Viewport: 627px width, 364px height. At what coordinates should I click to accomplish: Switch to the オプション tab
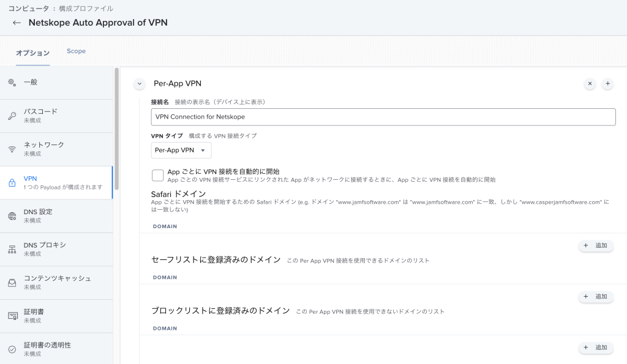coord(33,53)
